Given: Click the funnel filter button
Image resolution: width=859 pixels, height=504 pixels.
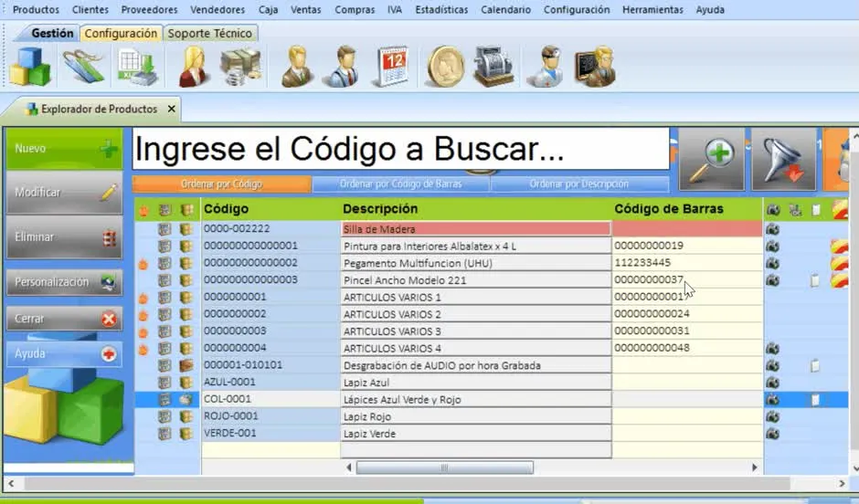Looking at the screenshot, I should pyautogui.click(x=784, y=159).
